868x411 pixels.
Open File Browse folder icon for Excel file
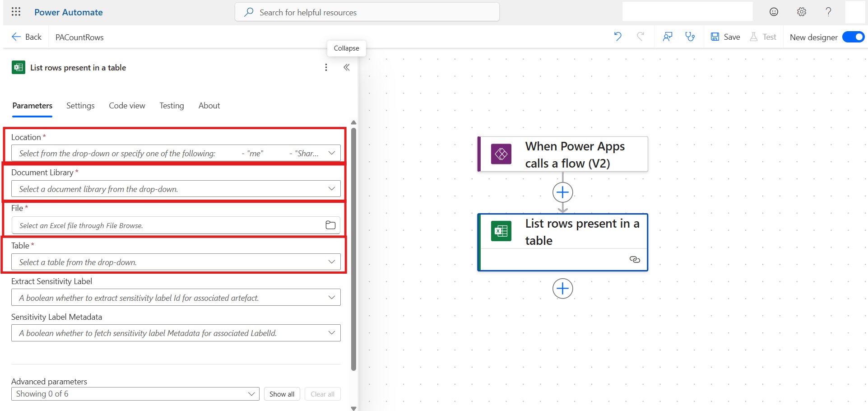point(330,225)
